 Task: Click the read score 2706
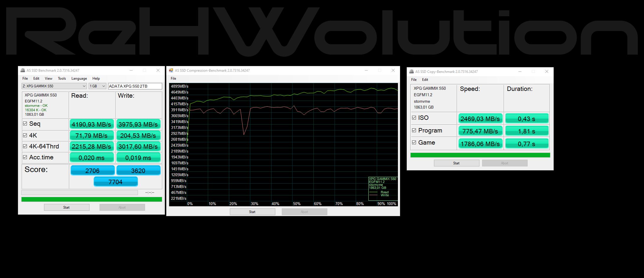pos(92,170)
